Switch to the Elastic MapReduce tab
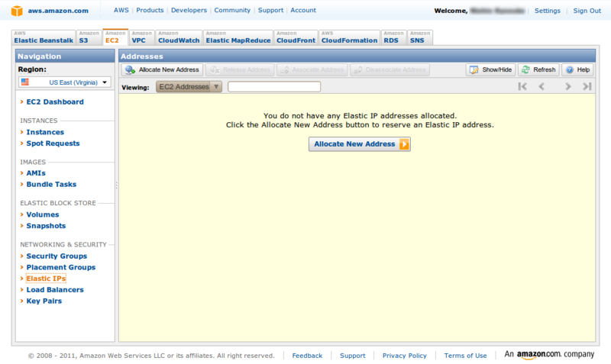 pos(238,37)
